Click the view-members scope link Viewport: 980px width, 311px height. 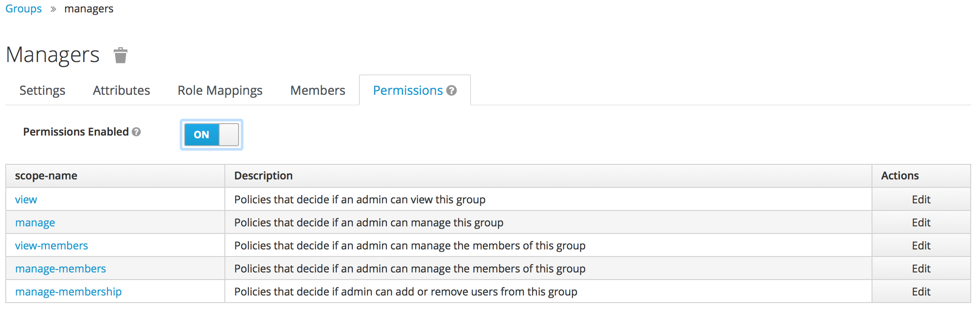click(x=51, y=246)
